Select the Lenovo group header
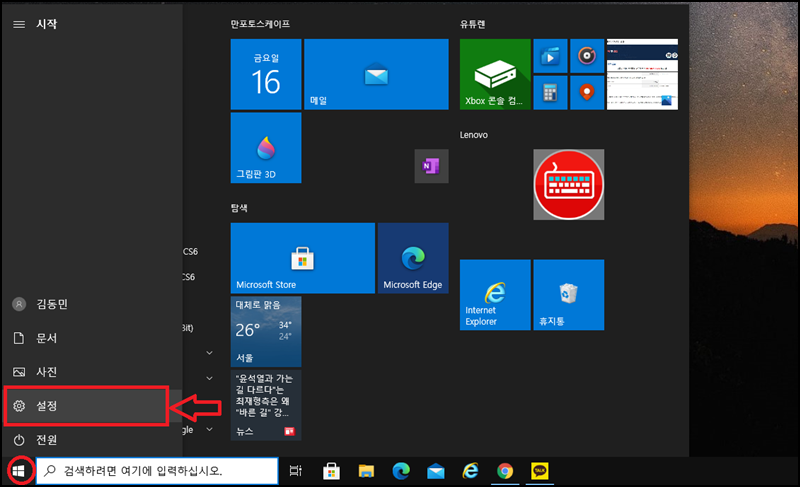The image size is (800, 487). tap(473, 135)
